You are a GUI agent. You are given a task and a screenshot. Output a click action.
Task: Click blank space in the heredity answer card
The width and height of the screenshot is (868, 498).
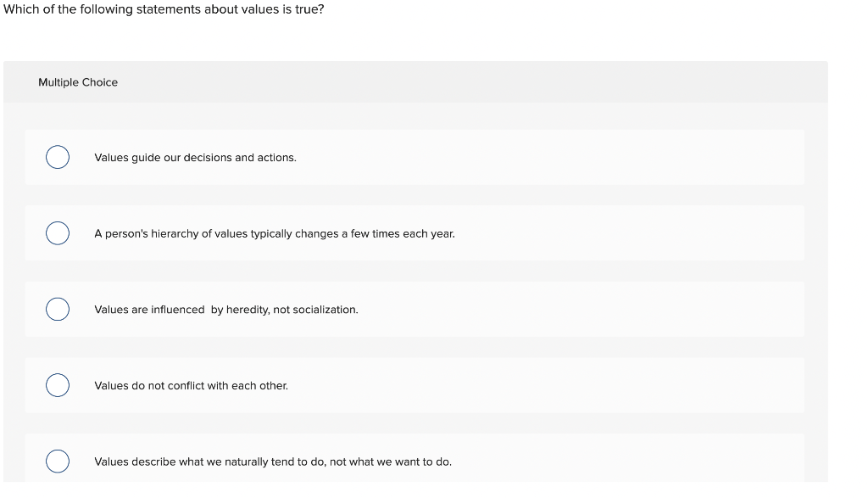(x=581, y=309)
